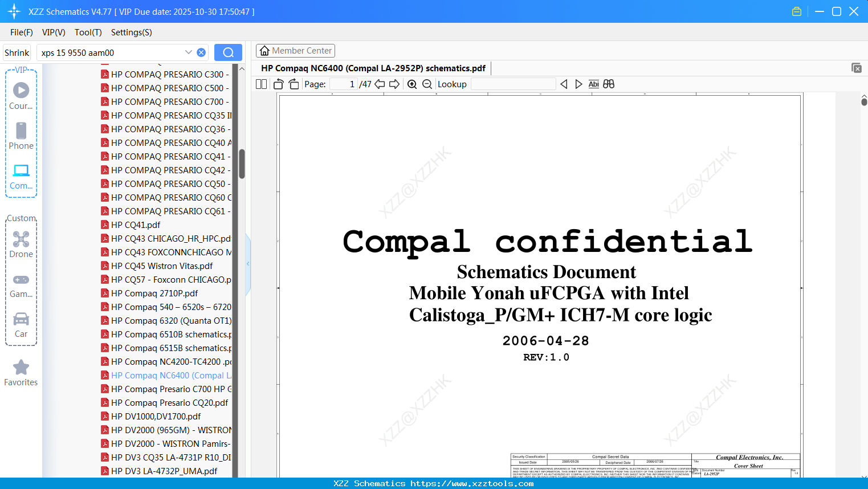Image resolution: width=868 pixels, height=489 pixels.
Task: Open HP CQ43 CHICAGO_HR_HPC file
Action: (166, 238)
